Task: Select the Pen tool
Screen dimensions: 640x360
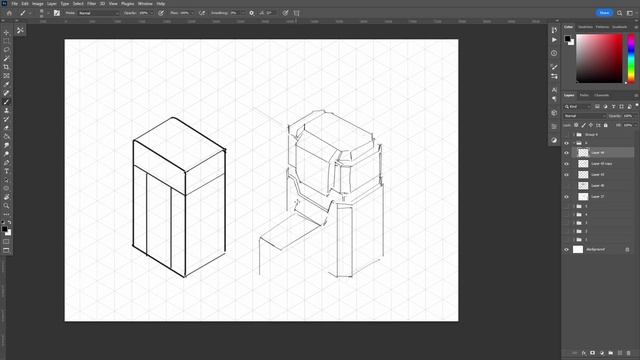Action: point(6,162)
